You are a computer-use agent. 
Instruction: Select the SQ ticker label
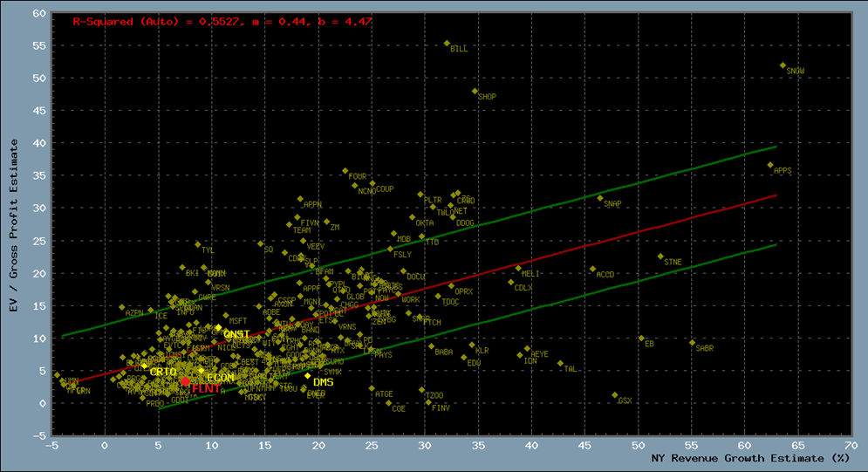point(269,250)
